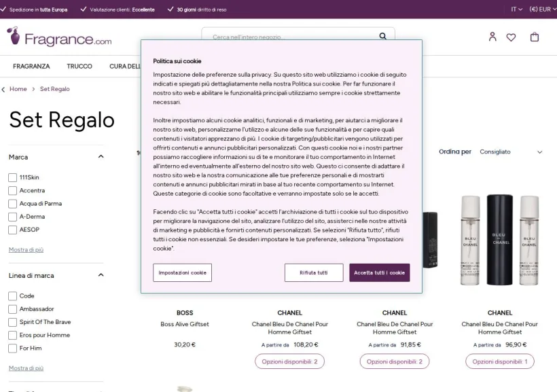The height and width of the screenshot is (392, 557).
Task: Tick the Spirit Of The Brave checkbox
Action: point(12,322)
